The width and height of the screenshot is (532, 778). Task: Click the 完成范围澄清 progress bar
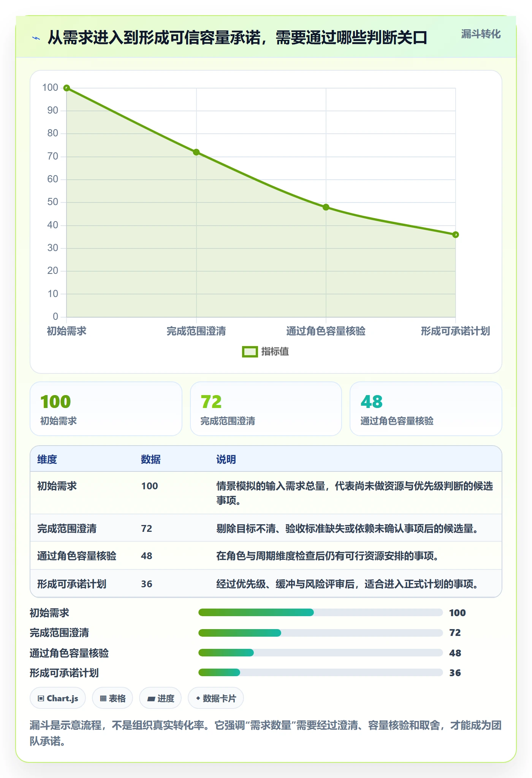coord(321,633)
